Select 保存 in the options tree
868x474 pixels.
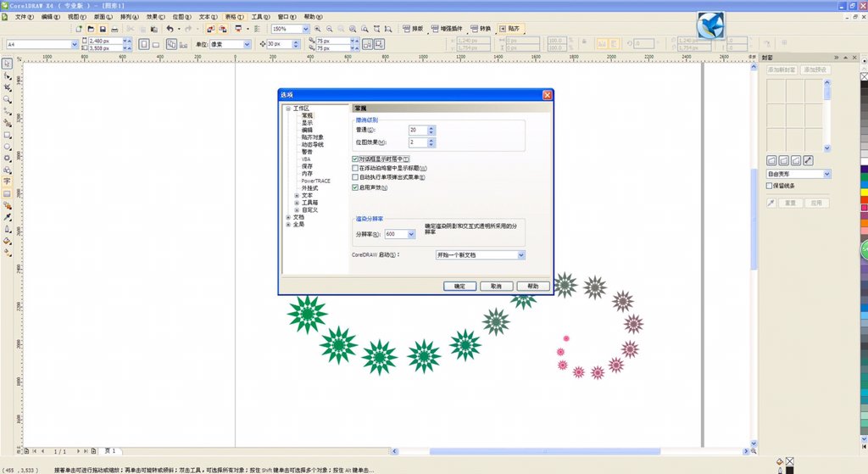307,166
